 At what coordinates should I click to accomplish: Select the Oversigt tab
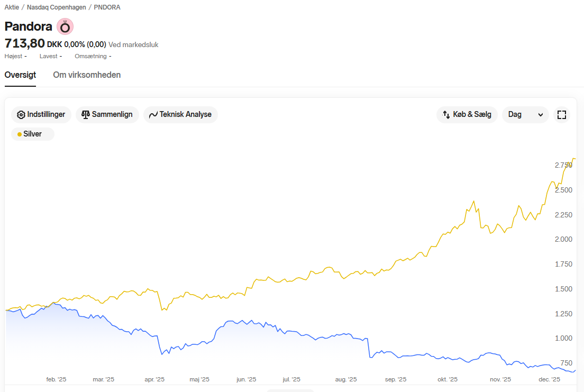(20, 75)
